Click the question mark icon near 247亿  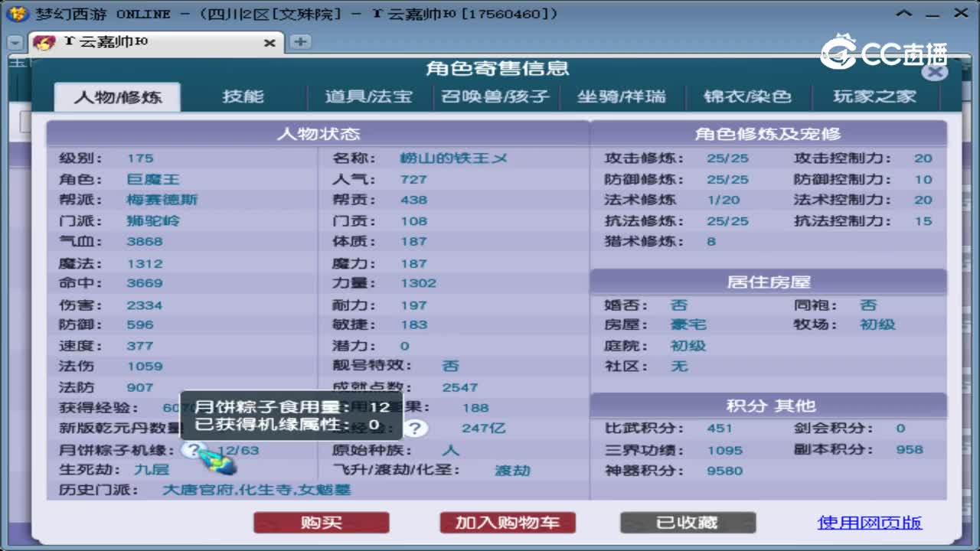(414, 429)
